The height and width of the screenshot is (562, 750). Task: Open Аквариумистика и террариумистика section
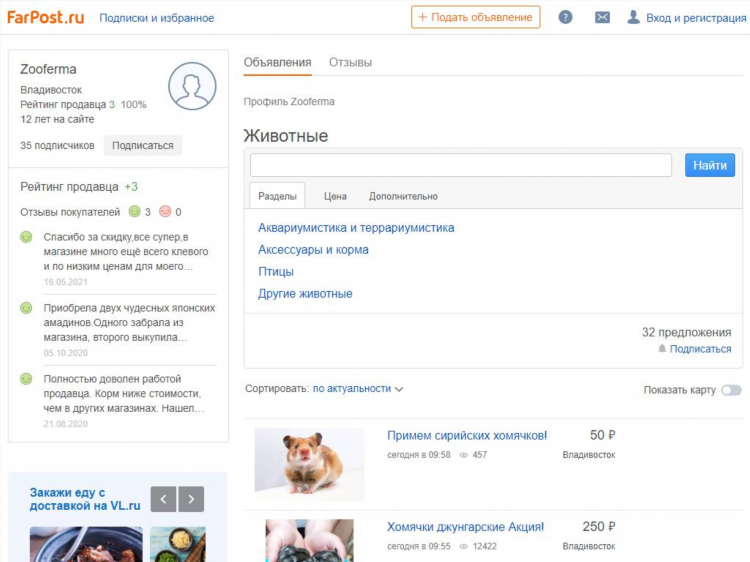(356, 228)
